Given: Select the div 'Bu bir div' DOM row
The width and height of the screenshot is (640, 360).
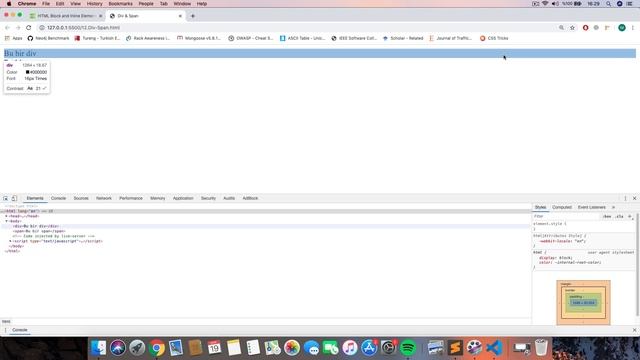Looking at the screenshot, I should 265,226.
